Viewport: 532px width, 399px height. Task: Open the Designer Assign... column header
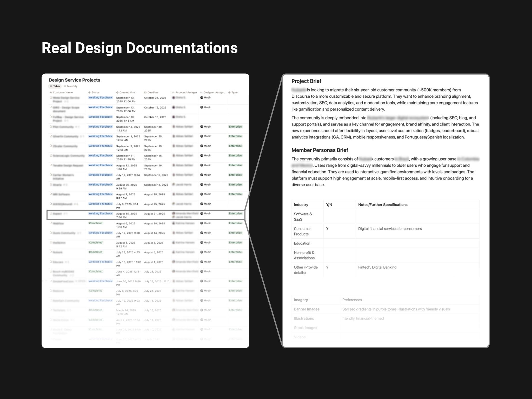(x=213, y=92)
